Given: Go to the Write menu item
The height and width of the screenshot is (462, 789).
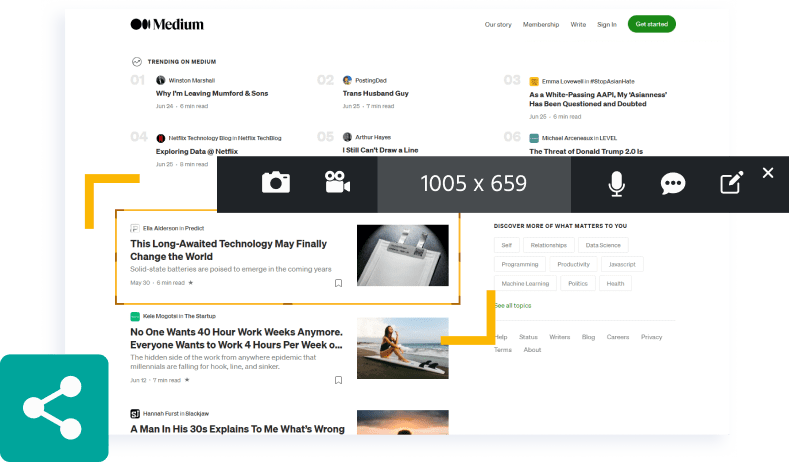Looking at the screenshot, I should [x=578, y=24].
